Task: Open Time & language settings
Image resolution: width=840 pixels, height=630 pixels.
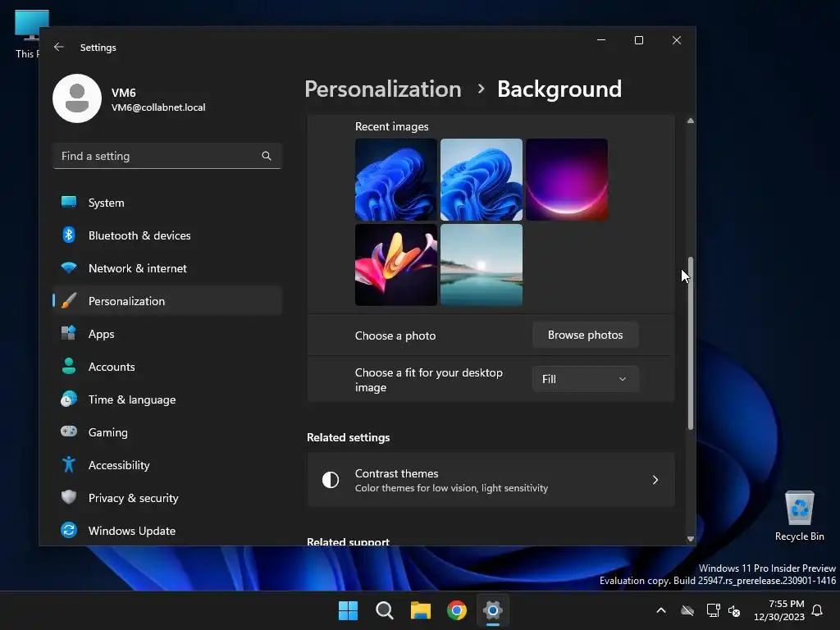Action: click(x=167, y=399)
